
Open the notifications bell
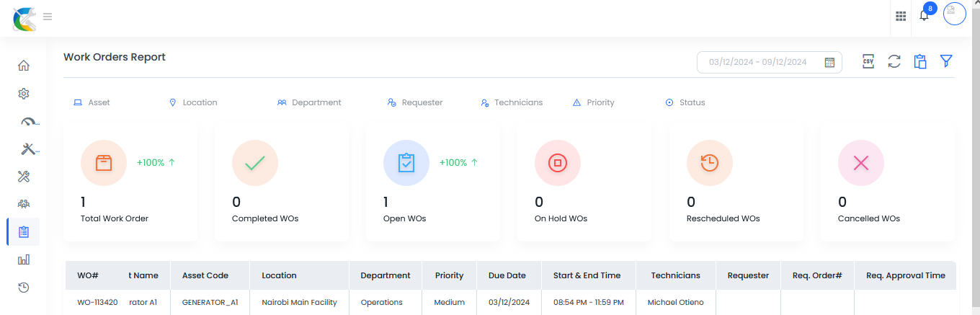[x=924, y=15]
